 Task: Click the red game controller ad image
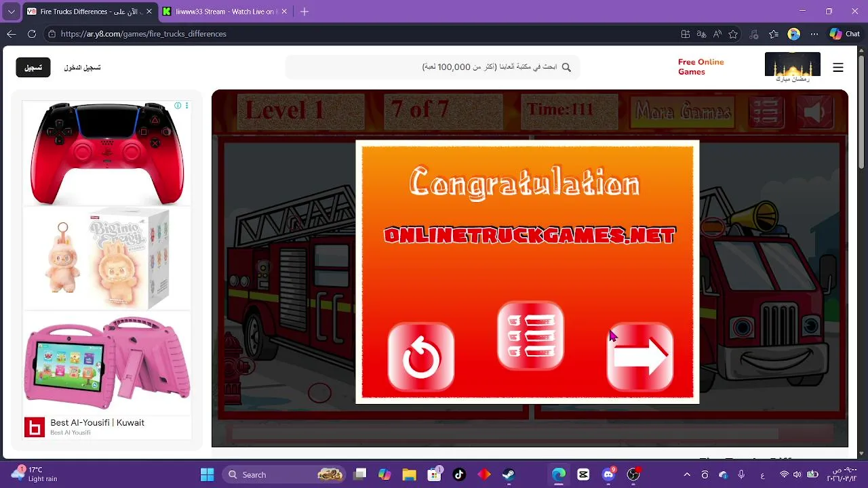[x=107, y=153]
